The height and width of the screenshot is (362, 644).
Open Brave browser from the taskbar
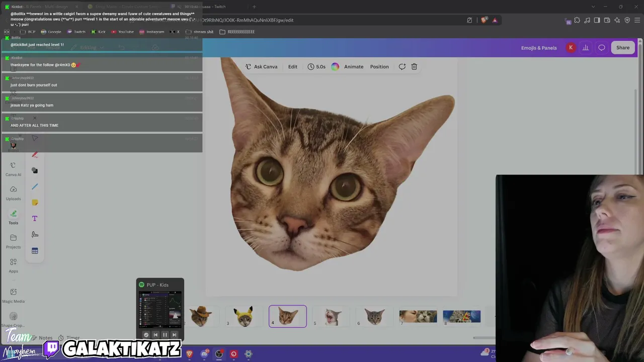point(190,354)
